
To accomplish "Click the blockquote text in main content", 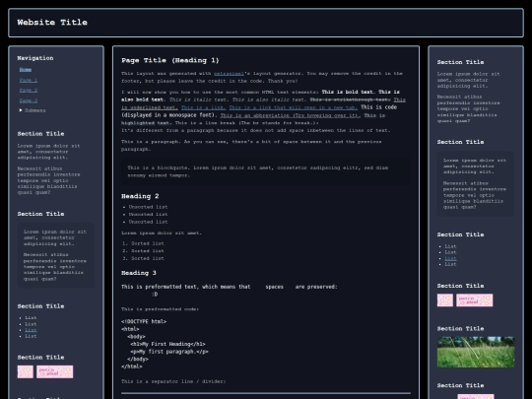I will (x=258, y=171).
